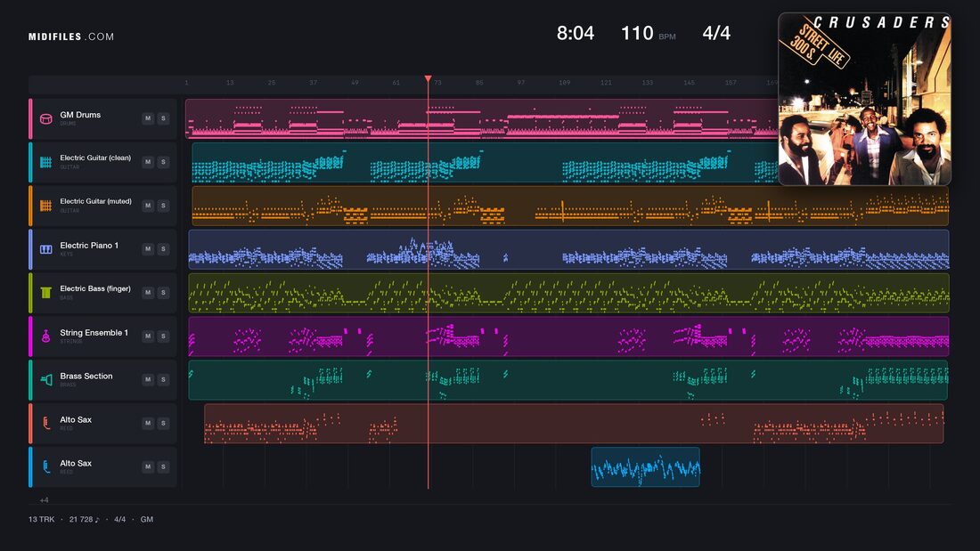Viewport: 980px width, 551px height.
Task: Click bar 157 on the timeline ruler
Action: [x=731, y=83]
